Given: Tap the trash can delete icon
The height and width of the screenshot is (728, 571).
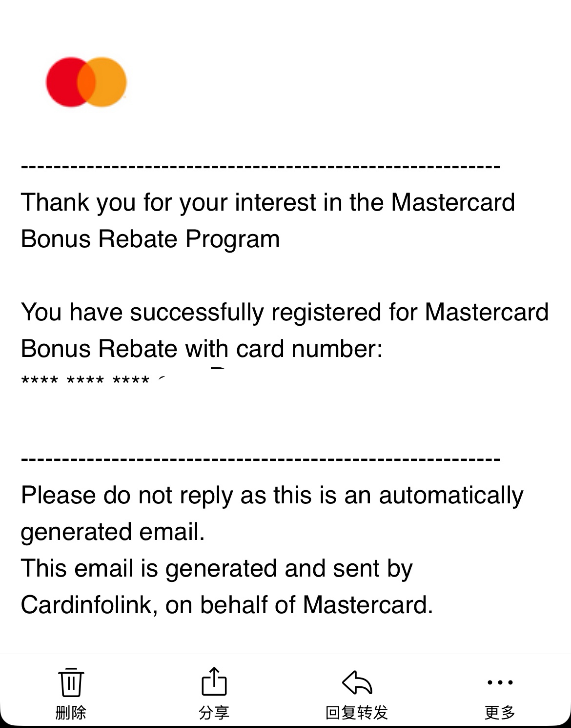Looking at the screenshot, I should 71,682.
